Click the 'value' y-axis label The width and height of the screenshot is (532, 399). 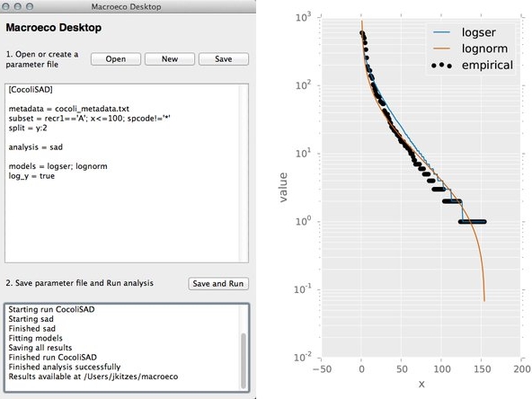point(283,187)
